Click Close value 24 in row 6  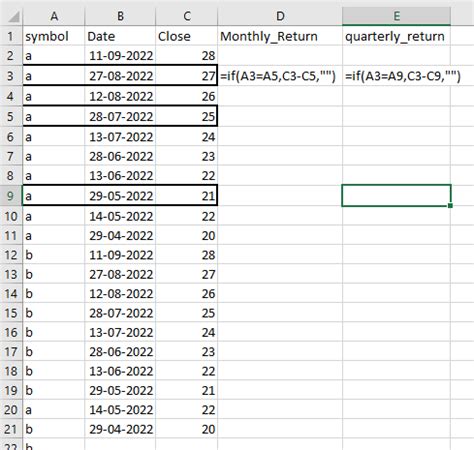coord(187,137)
